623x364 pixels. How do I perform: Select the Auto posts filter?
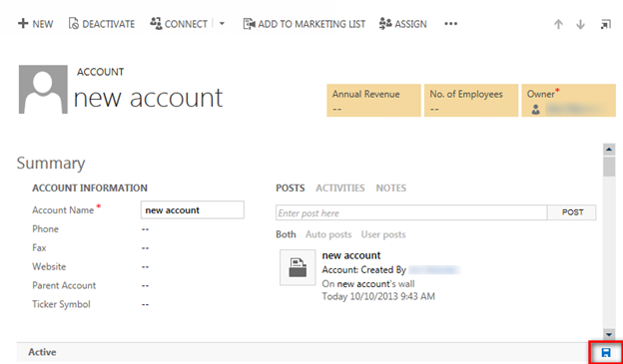328,234
